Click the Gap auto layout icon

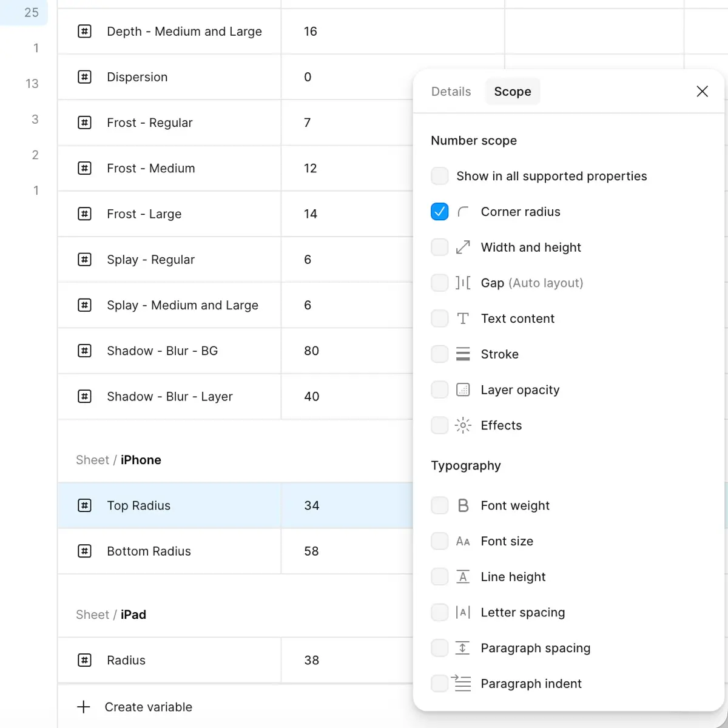(x=463, y=283)
